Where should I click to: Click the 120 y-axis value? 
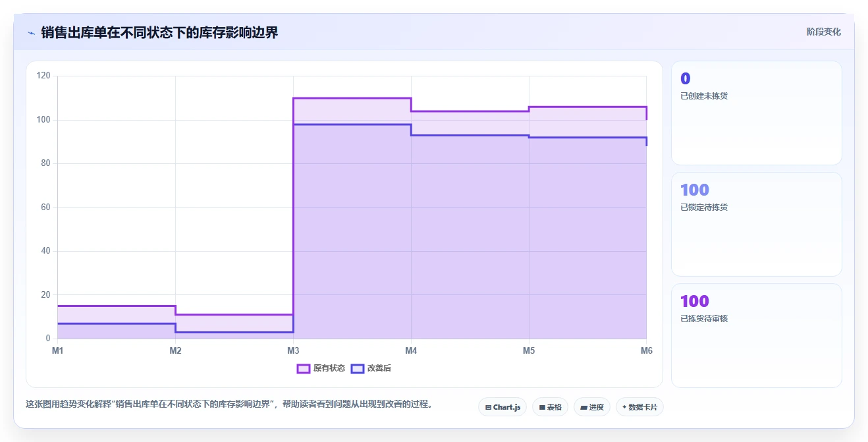coord(43,76)
